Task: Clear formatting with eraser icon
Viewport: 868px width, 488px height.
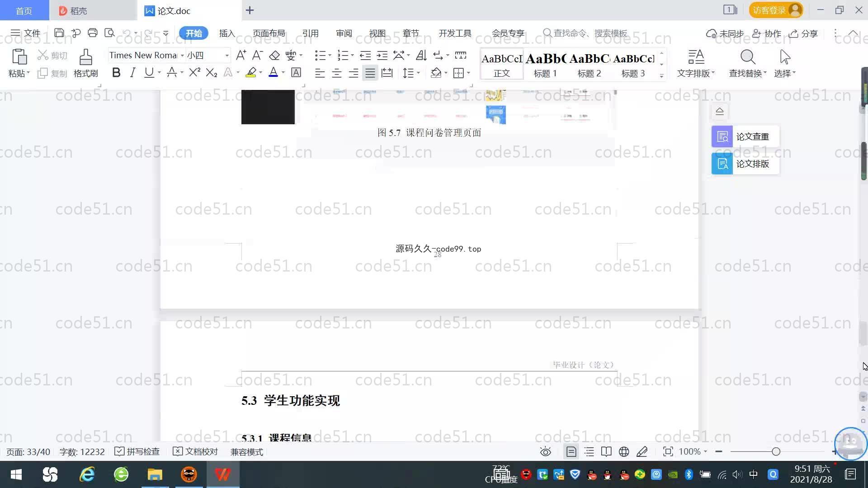Action: pyautogui.click(x=274, y=55)
